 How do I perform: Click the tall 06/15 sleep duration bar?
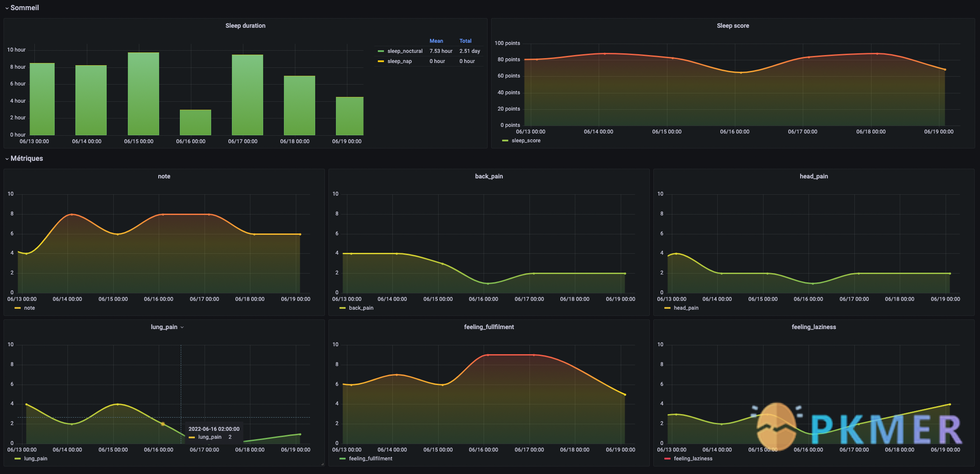[x=143, y=94]
